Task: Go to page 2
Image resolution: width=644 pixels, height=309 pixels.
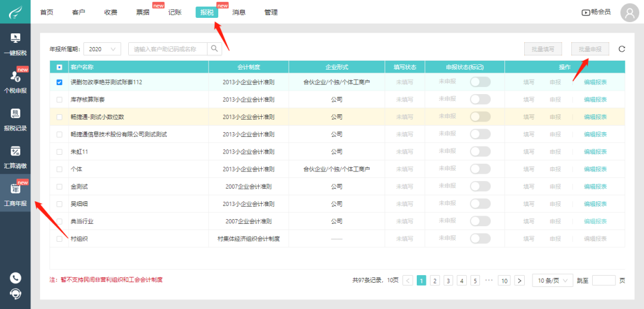Action: click(x=435, y=281)
